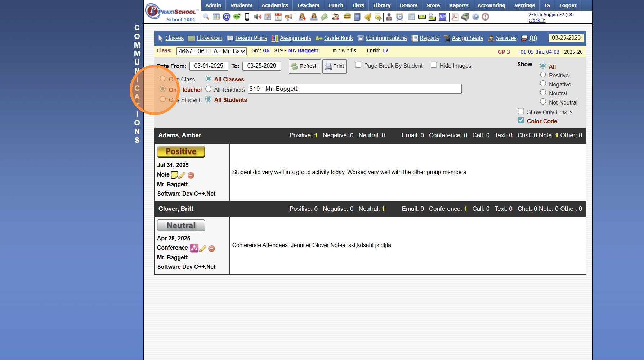
Task: Click the golden bell icon
Action: click(368, 17)
